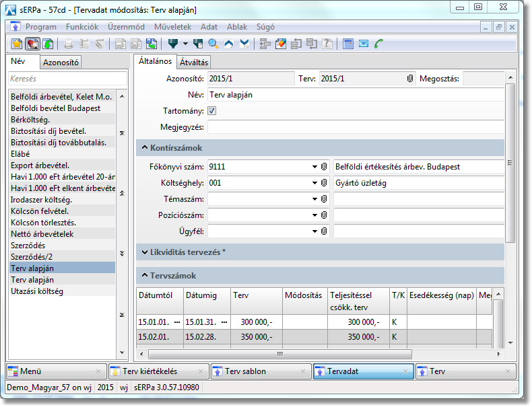The height and width of the screenshot is (407, 532).
Task: Click the magnifier search icon in toolbar
Action: pos(213,44)
